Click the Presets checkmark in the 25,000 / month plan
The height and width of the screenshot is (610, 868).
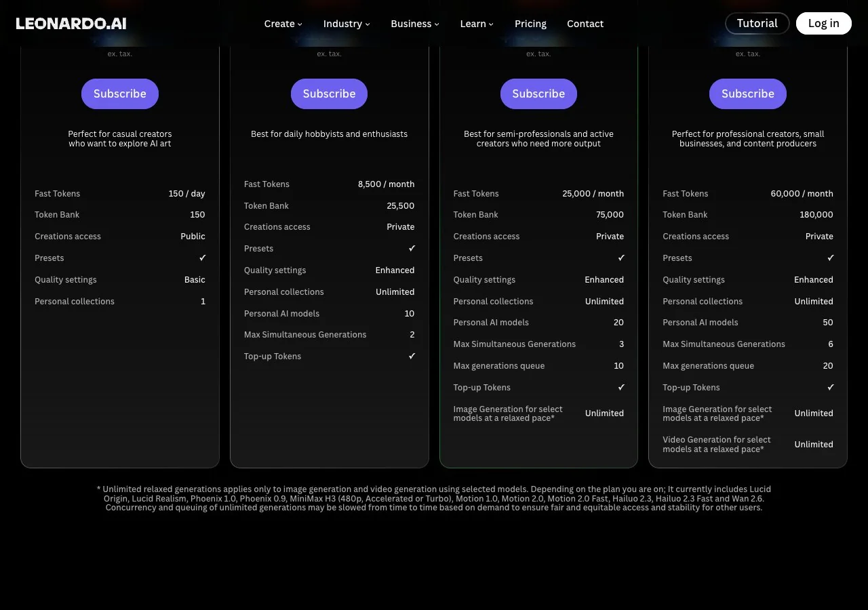coord(621,258)
